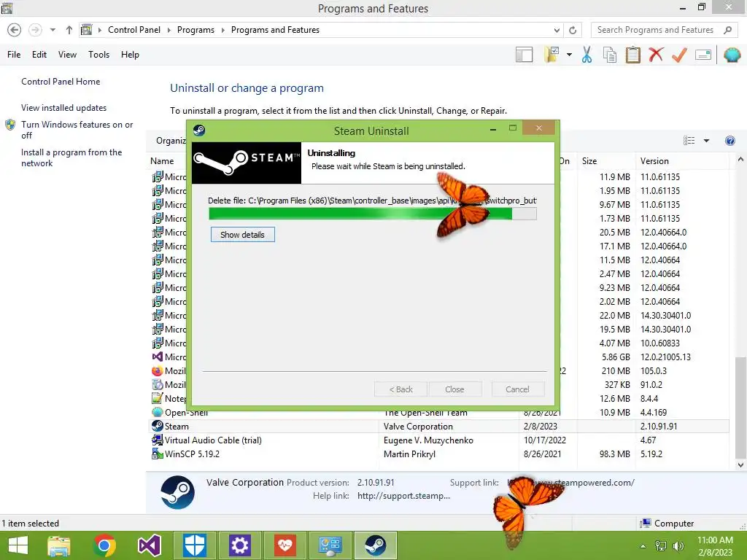Click the change view icon
Image resolution: width=747 pixels, height=560 pixels.
point(689,141)
